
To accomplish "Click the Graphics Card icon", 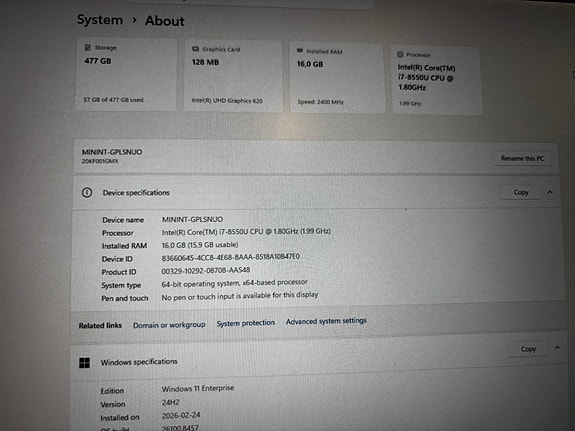I will click(195, 49).
